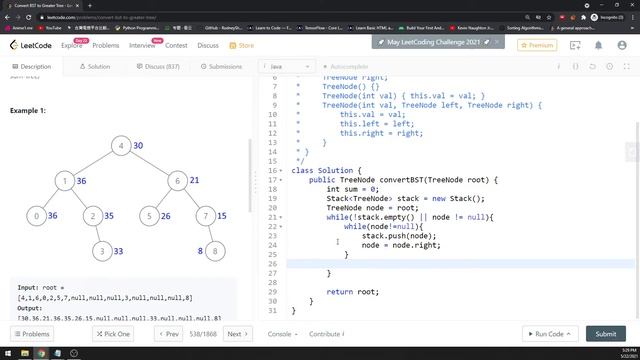Image resolution: width=640 pixels, height=360 pixels.
Task: Click the description panel scrollbar
Action: (250, 176)
